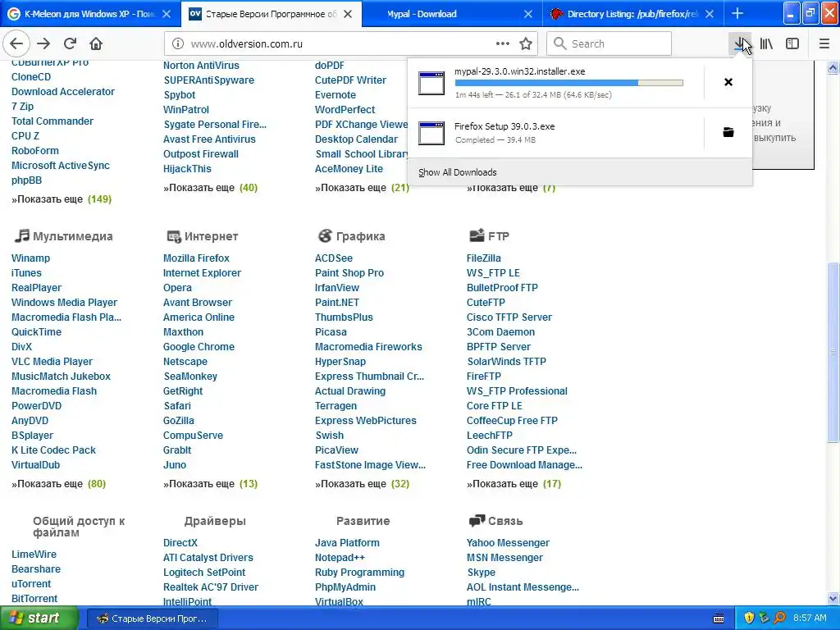Viewport: 840px width, 630px height.
Task: Switch to K-Meleon для Windows XP tab
Action: coord(89,14)
